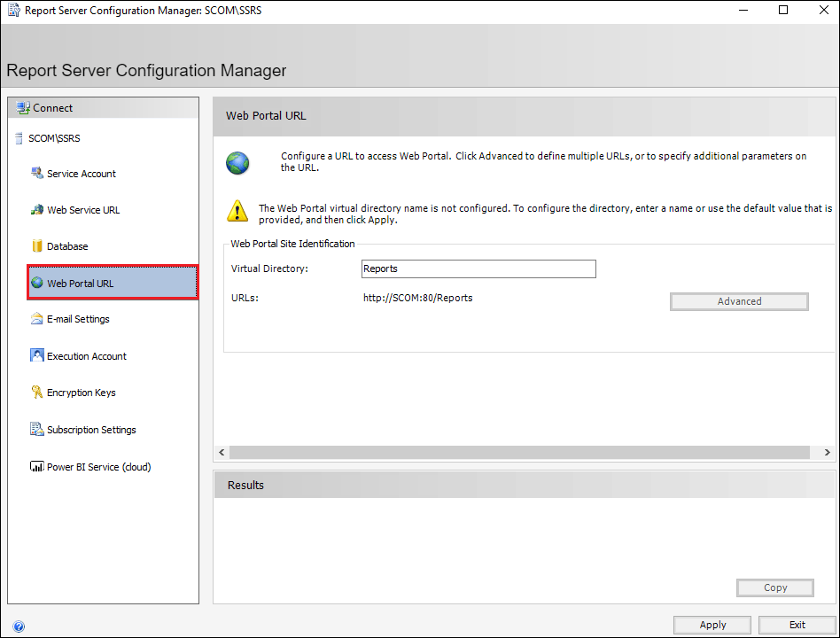Click the Encryption Keys icon
The width and height of the screenshot is (840, 638).
37,393
